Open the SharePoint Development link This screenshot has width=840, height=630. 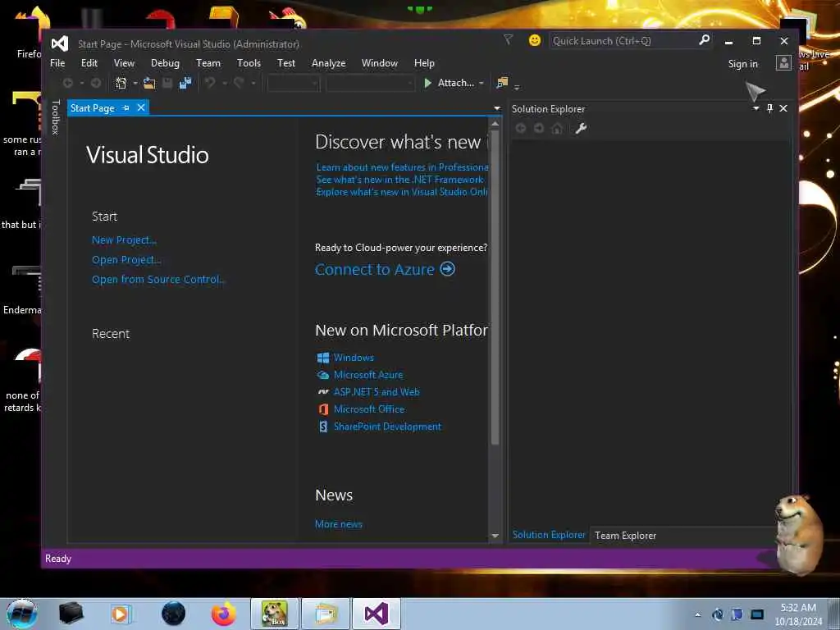[387, 427]
